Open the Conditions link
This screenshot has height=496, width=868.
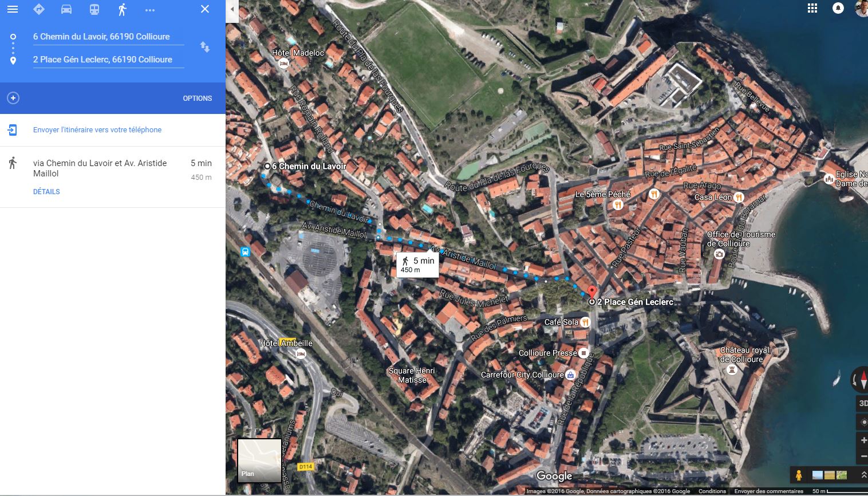tap(712, 491)
